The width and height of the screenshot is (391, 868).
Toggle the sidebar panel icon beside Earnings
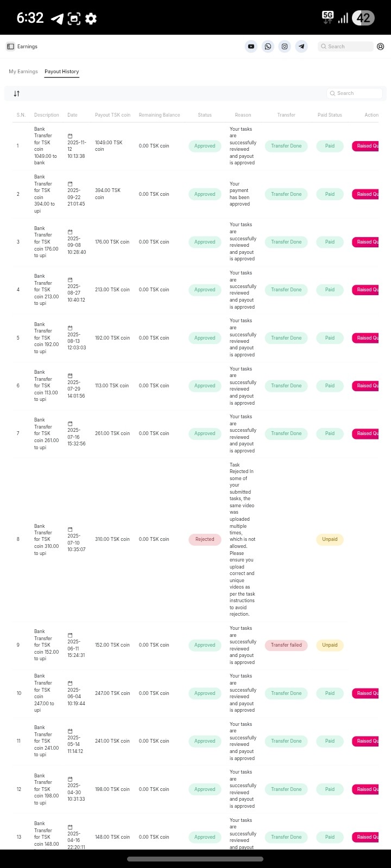point(10,47)
